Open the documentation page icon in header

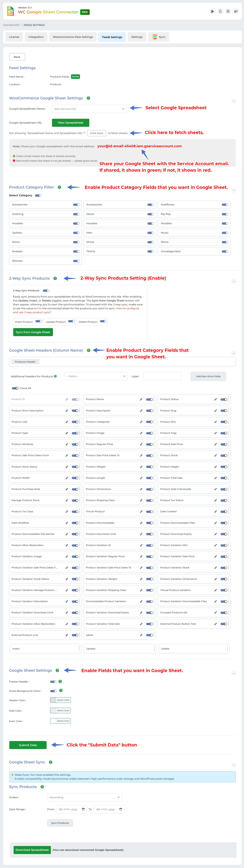click(x=220, y=11)
